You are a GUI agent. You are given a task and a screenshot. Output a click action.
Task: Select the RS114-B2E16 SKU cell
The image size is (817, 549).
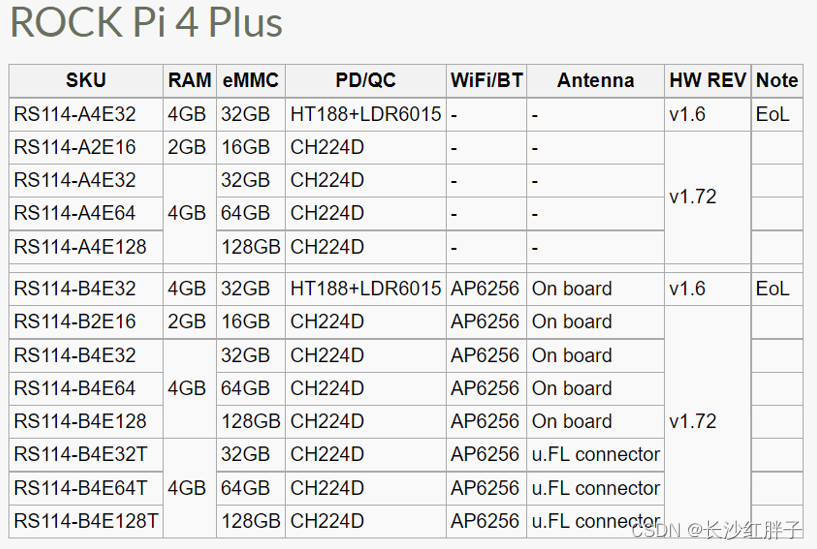pos(75,321)
